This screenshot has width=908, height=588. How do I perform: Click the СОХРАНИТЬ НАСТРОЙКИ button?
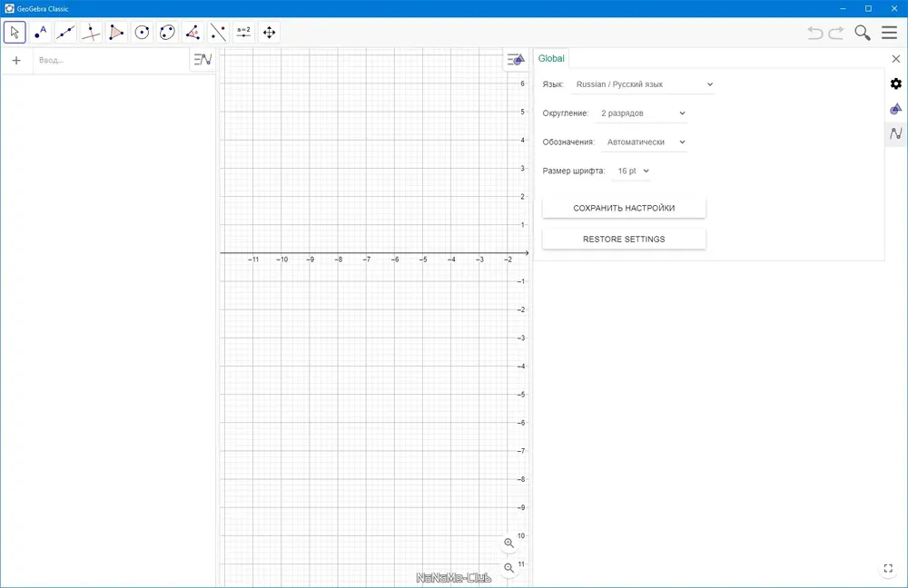point(624,208)
